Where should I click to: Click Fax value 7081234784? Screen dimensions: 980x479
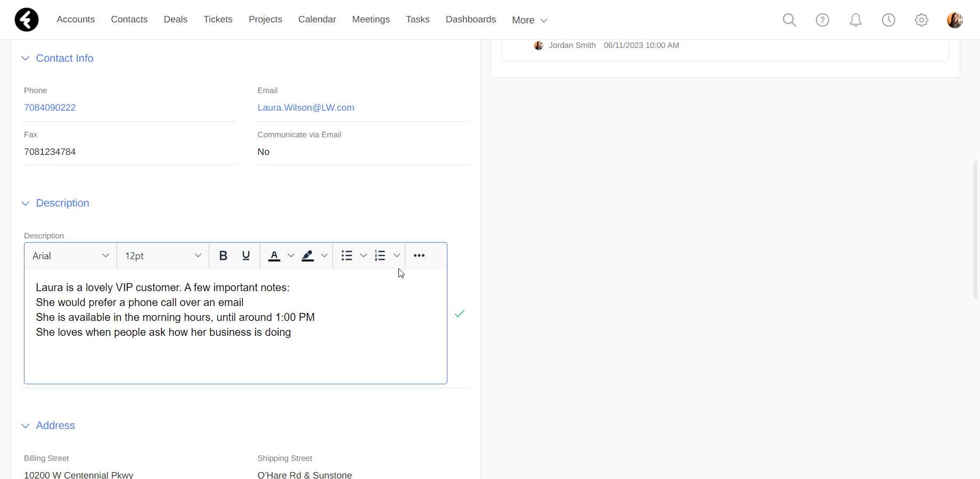click(50, 152)
